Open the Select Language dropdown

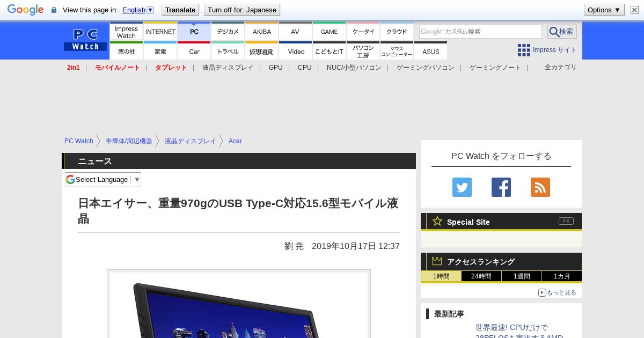(x=103, y=179)
